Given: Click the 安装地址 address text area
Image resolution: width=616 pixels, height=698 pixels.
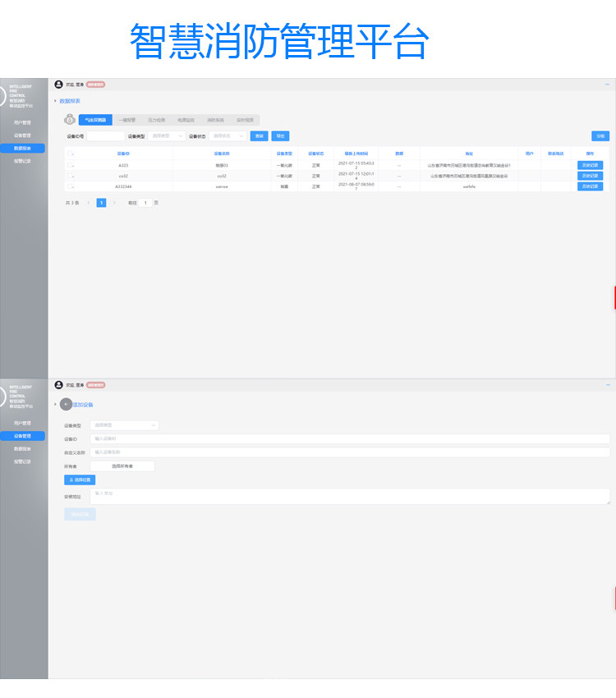Looking at the screenshot, I should pyautogui.click(x=350, y=496).
